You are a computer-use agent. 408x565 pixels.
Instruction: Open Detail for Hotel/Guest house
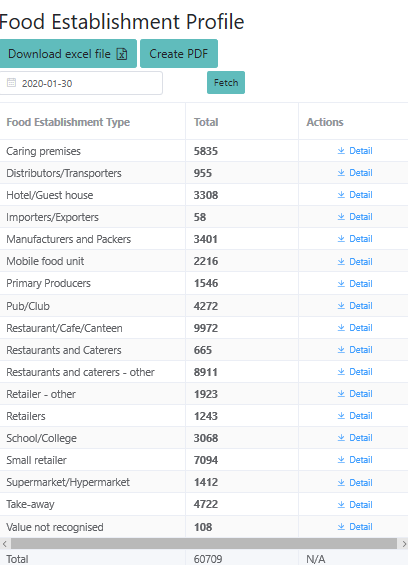tap(355, 195)
